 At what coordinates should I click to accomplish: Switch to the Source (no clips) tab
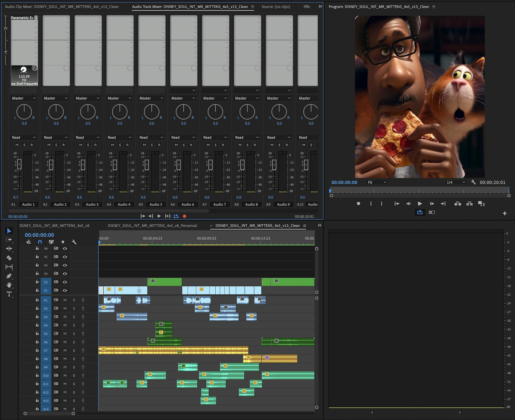[276, 6]
